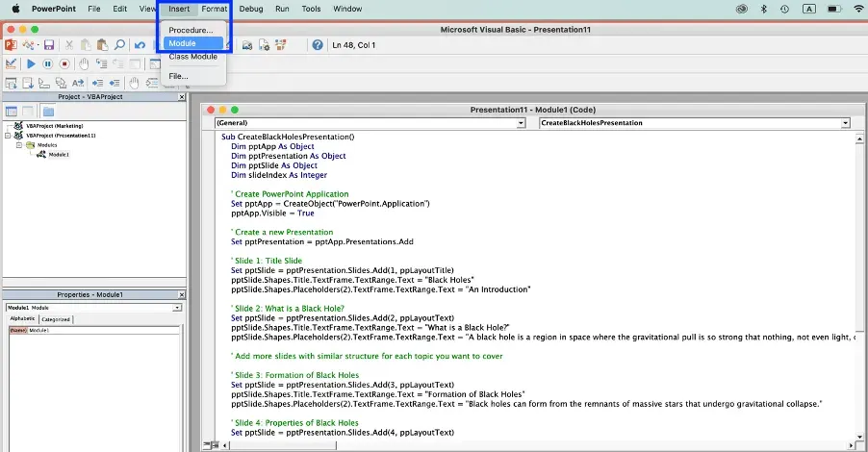Collapse the Modules folder tree node
The height and width of the screenshot is (452, 868).
point(19,145)
